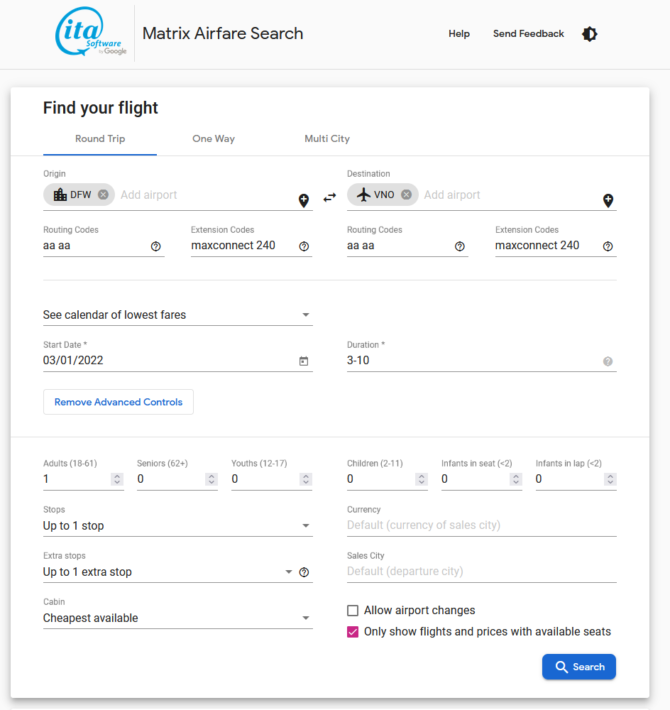Click the Duration 3-10 field
The width and height of the screenshot is (670, 710).
click(473, 360)
